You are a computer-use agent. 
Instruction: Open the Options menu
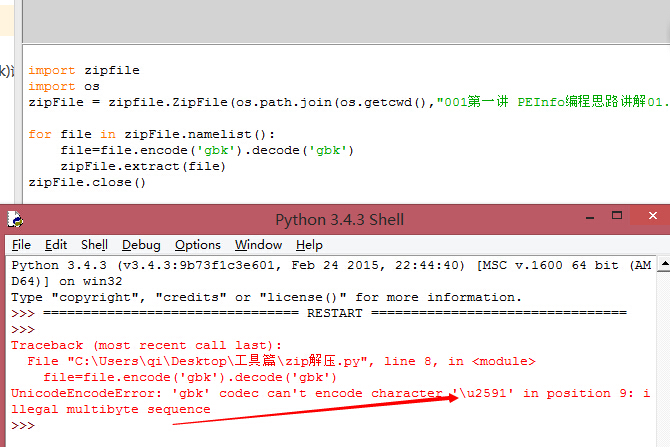197,244
